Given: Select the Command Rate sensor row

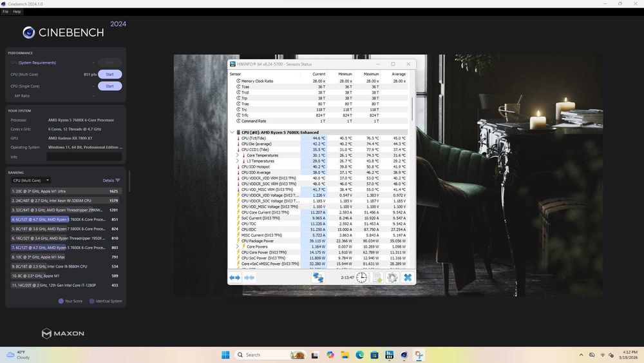Looking at the screenshot, I should pos(319,121).
